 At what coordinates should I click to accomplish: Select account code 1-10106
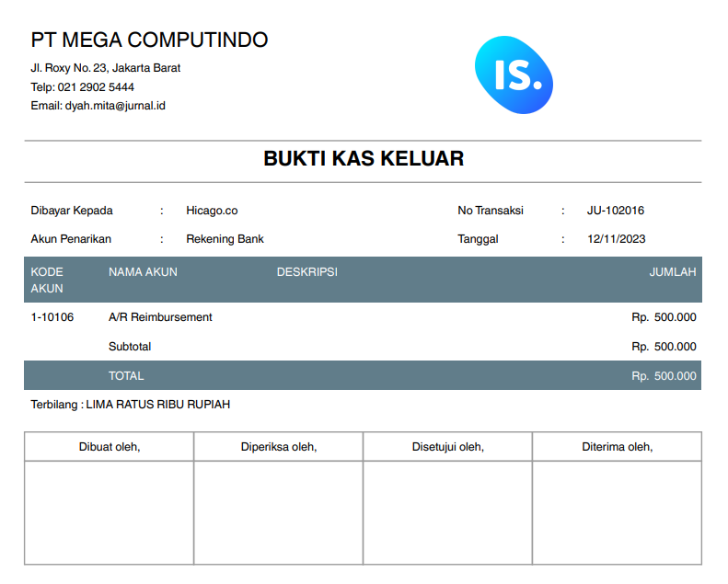52,317
